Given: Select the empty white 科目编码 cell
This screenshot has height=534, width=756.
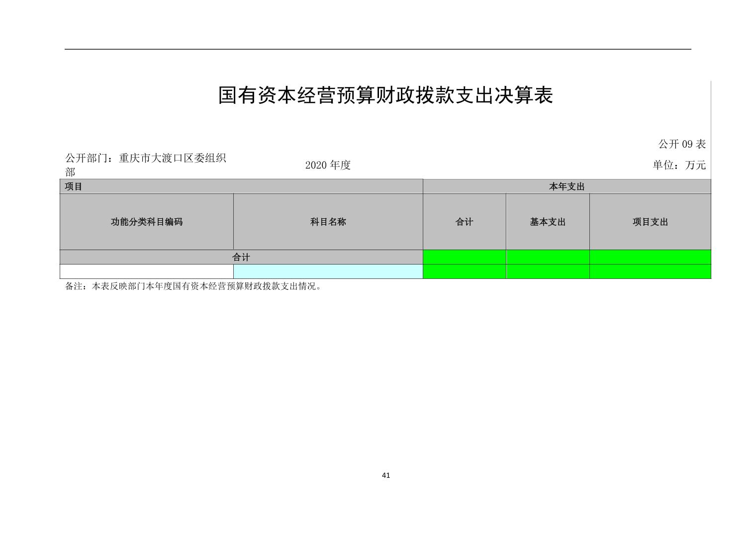Looking at the screenshot, I should click(x=146, y=271).
